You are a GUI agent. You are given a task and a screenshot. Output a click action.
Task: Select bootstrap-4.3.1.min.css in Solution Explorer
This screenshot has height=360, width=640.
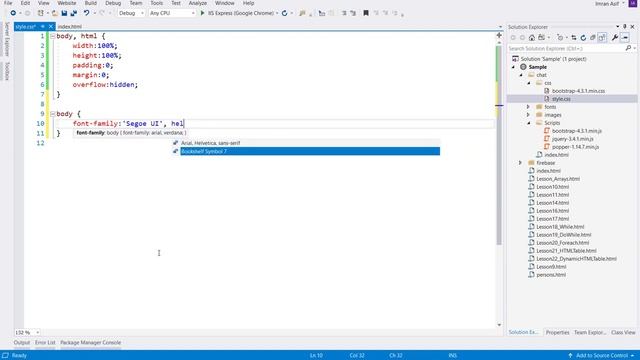point(578,91)
